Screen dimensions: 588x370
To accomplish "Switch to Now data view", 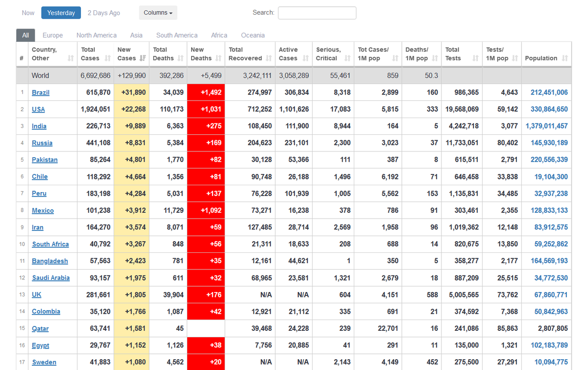I will coord(28,13).
